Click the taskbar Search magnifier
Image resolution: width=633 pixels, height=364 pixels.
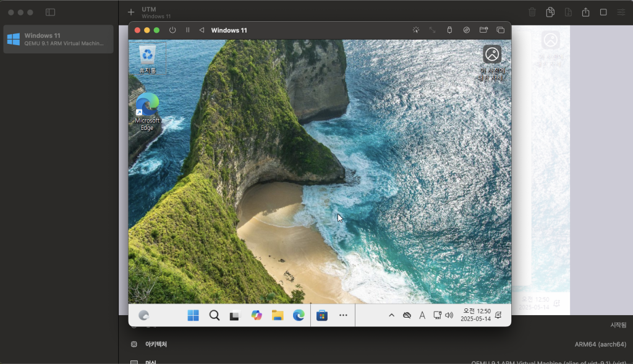tap(215, 315)
